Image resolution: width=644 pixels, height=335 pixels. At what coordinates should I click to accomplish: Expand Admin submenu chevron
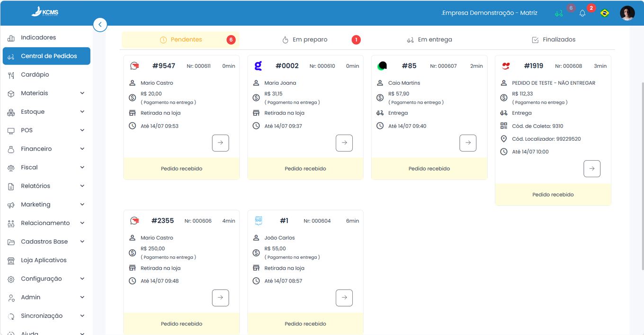pos(82,298)
